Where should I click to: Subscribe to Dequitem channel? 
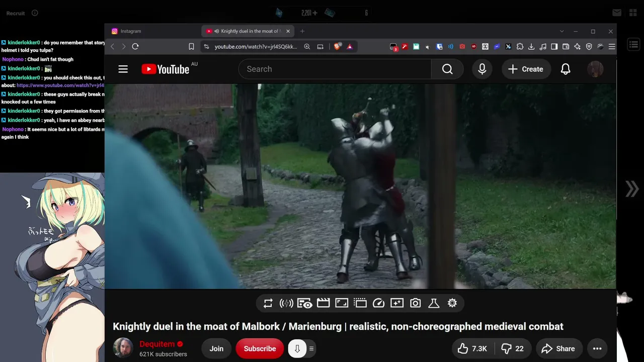[x=260, y=348]
